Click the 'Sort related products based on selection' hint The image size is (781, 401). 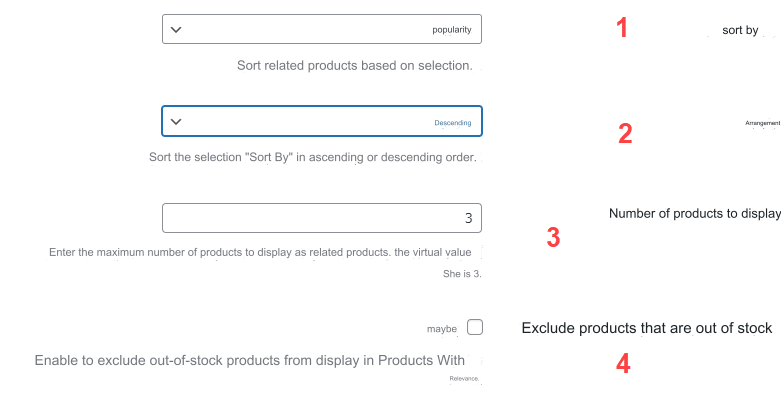(x=355, y=65)
